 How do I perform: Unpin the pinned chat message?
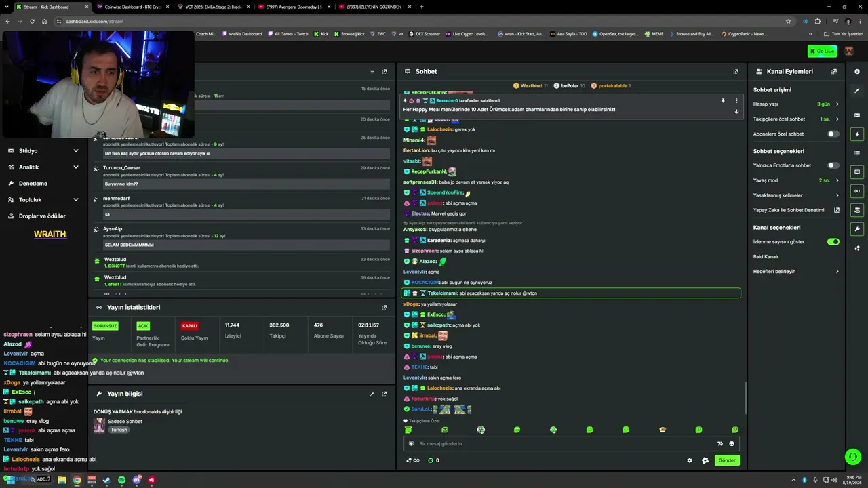click(723, 101)
